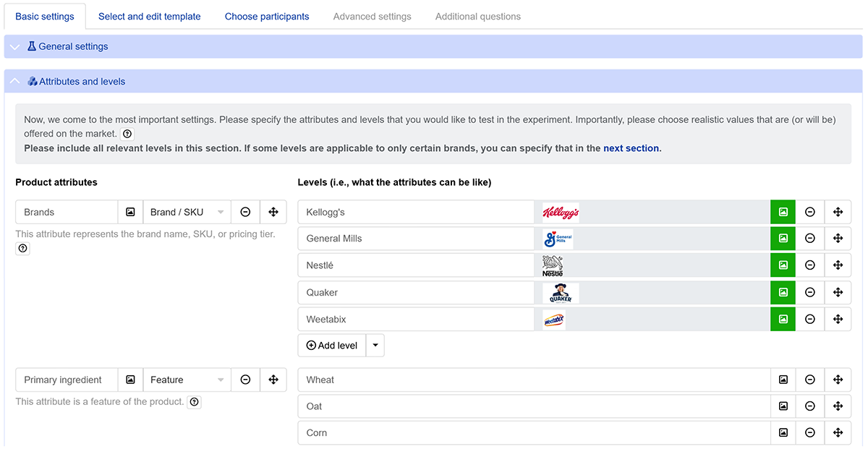This screenshot has width=868, height=449.
Task: Click image icon for Brands attribute
Action: [x=130, y=212]
